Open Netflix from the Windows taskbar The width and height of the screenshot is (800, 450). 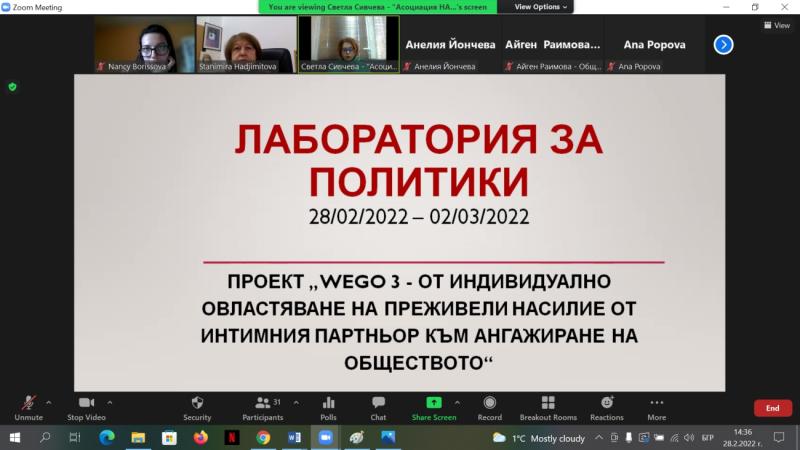(x=231, y=437)
